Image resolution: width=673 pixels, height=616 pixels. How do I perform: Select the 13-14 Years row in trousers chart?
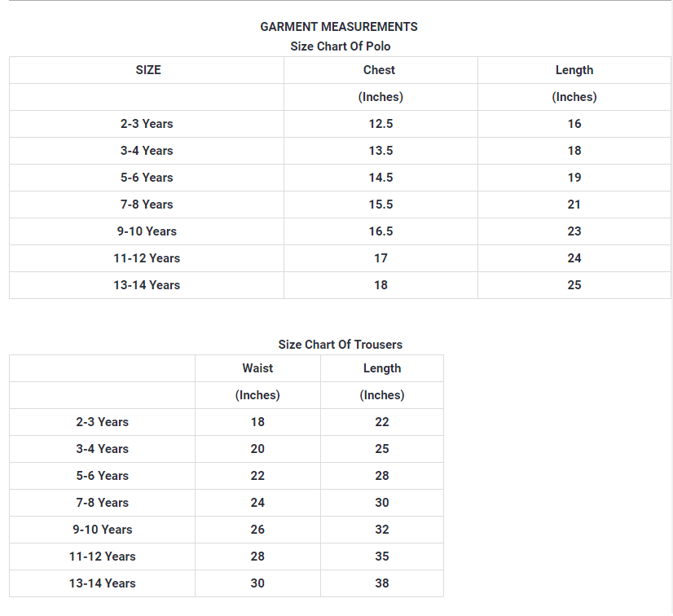103,583
